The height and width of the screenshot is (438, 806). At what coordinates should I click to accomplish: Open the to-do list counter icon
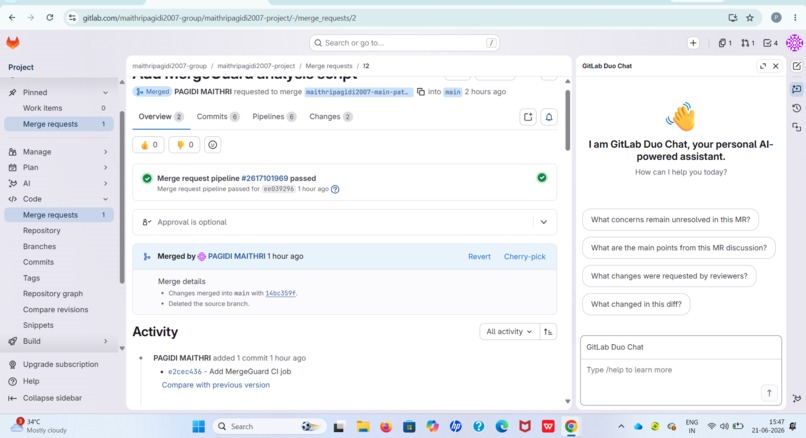pyautogui.click(x=770, y=43)
